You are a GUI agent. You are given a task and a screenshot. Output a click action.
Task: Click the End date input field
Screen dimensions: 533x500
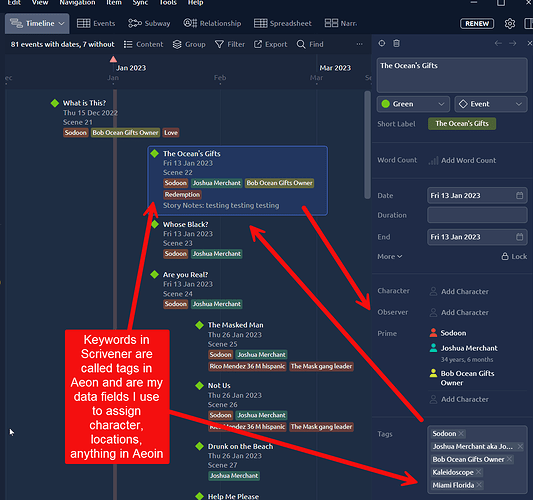477,237
